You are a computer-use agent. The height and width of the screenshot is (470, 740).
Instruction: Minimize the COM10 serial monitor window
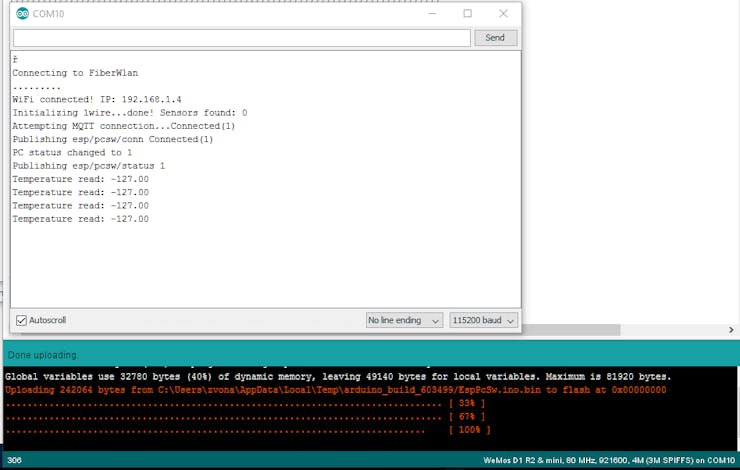pyautogui.click(x=431, y=14)
